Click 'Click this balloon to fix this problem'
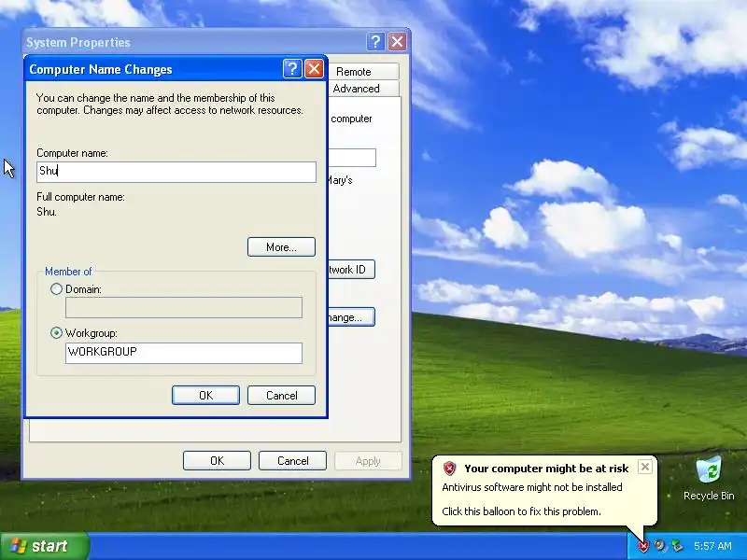Viewport: 747px width, 560px height. [x=521, y=511]
